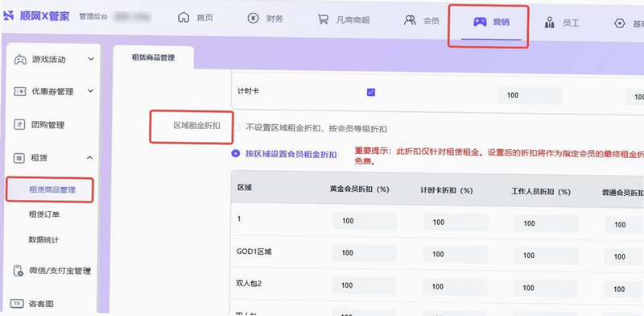Expand the 优惠券管理 menu chevron

tap(91, 90)
